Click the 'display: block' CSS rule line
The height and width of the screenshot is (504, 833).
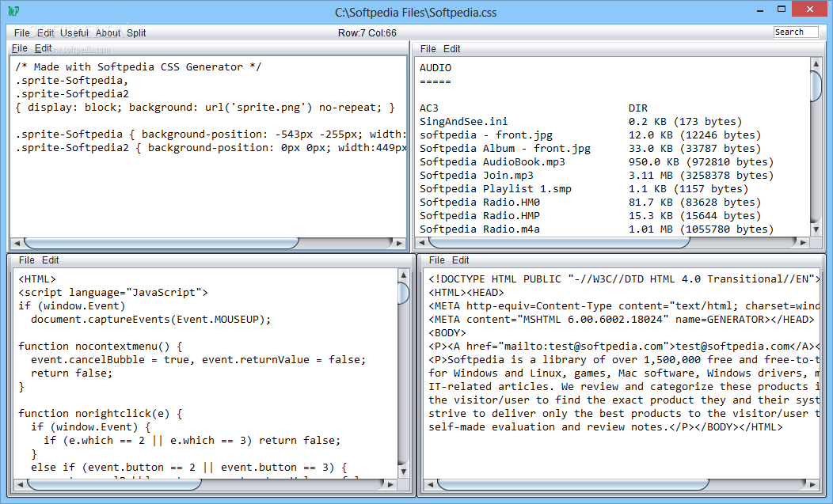[x=205, y=108]
